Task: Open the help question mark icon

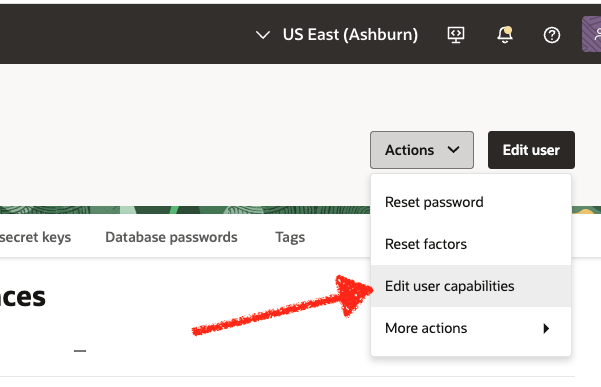Action: tap(552, 35)
